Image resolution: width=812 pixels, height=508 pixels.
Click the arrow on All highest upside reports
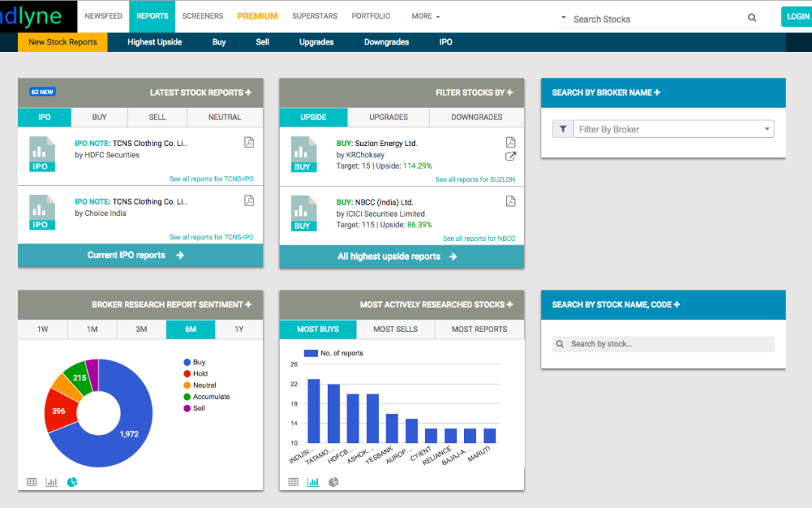pos(453,257)
